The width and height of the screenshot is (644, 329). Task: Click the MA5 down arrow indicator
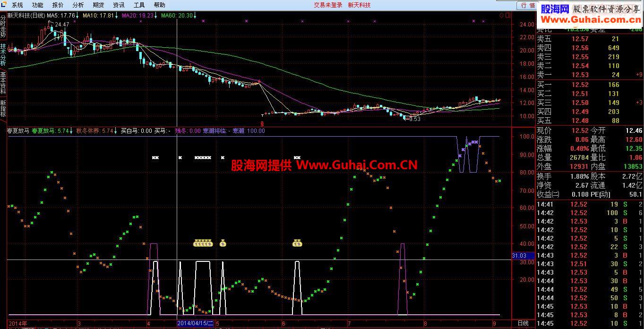pos(78,15)
